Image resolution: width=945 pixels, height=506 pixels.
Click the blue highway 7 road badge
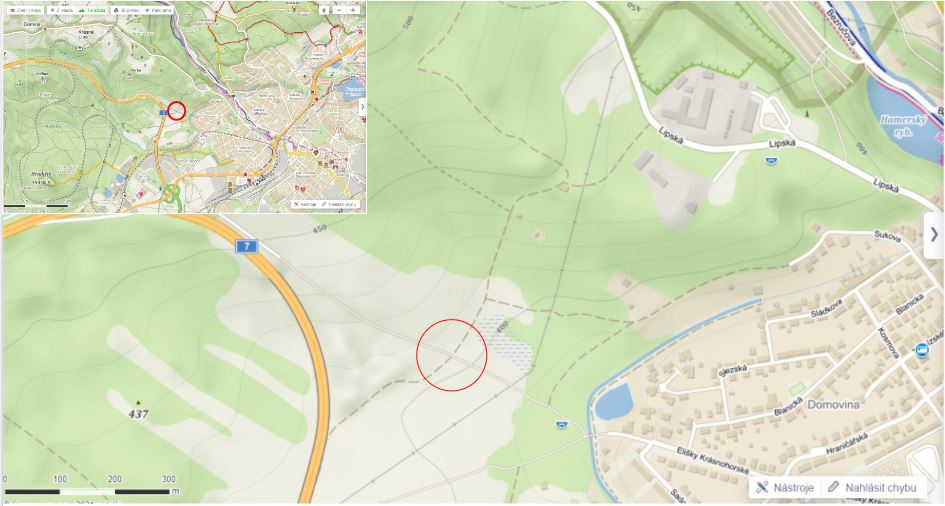pyautogui.click(x=246, y=246)
